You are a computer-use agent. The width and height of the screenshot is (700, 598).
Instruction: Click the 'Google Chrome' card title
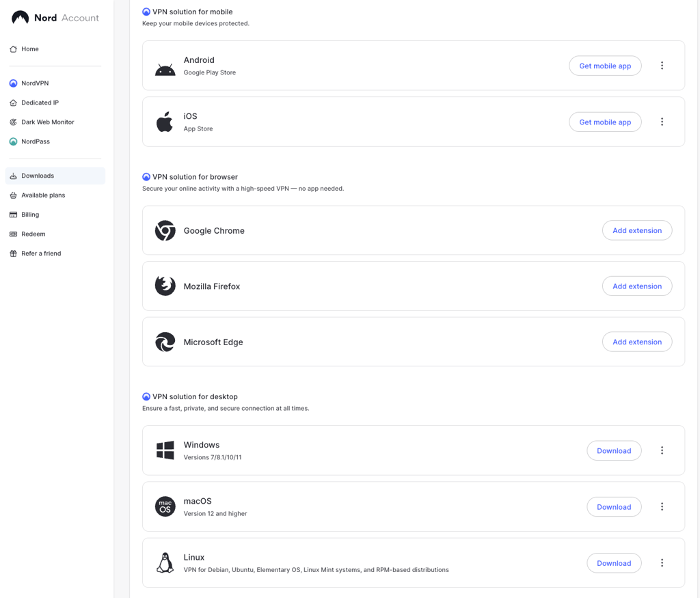[214, 231]
